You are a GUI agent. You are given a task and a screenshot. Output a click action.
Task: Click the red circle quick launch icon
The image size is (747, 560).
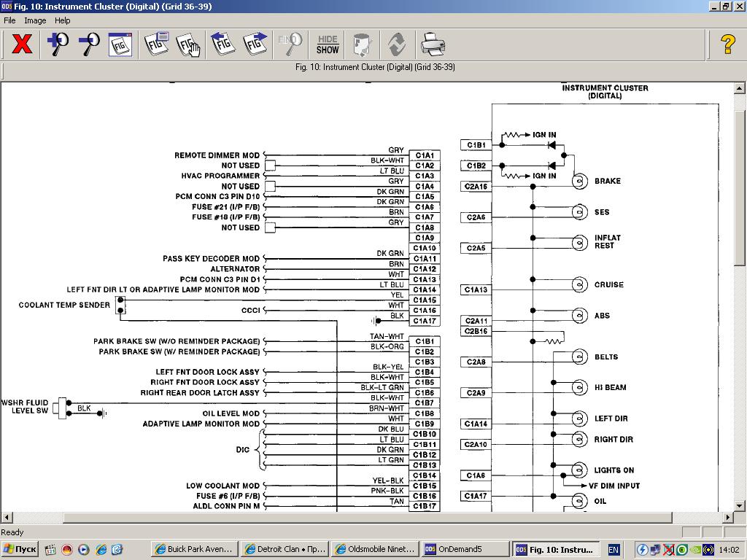click(67, 550)
